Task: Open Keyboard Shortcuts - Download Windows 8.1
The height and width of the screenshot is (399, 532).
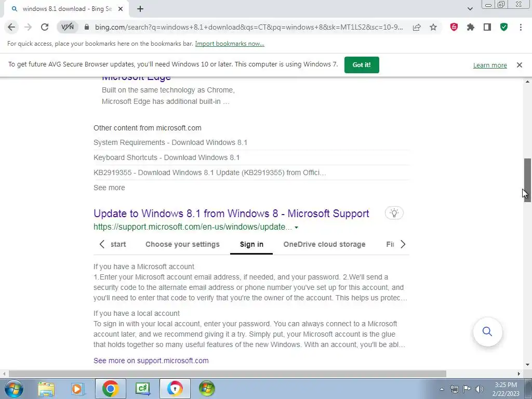Action: tap(167, 157)
